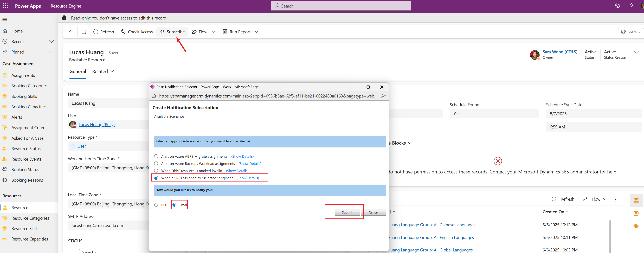This screenshot has width=644, height=253.
Task: Click the Alerts sidebar icon
Action: pos(5,117)
